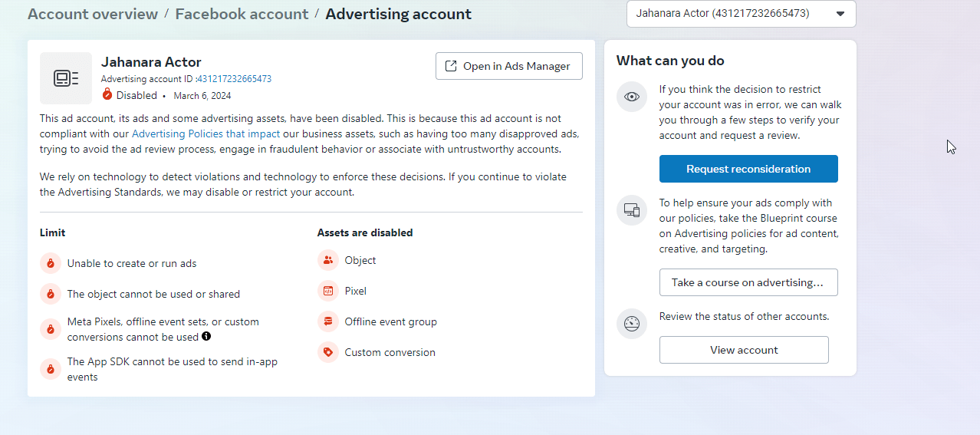Click the March 6, 2024 date text
Screen dimensions: 980x435
(202, 96)
